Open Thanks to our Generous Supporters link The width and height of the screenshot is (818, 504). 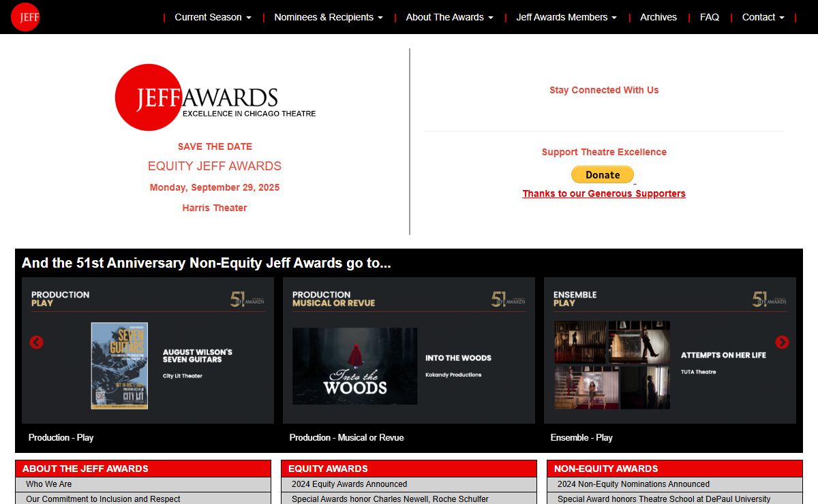click(604, 193)
